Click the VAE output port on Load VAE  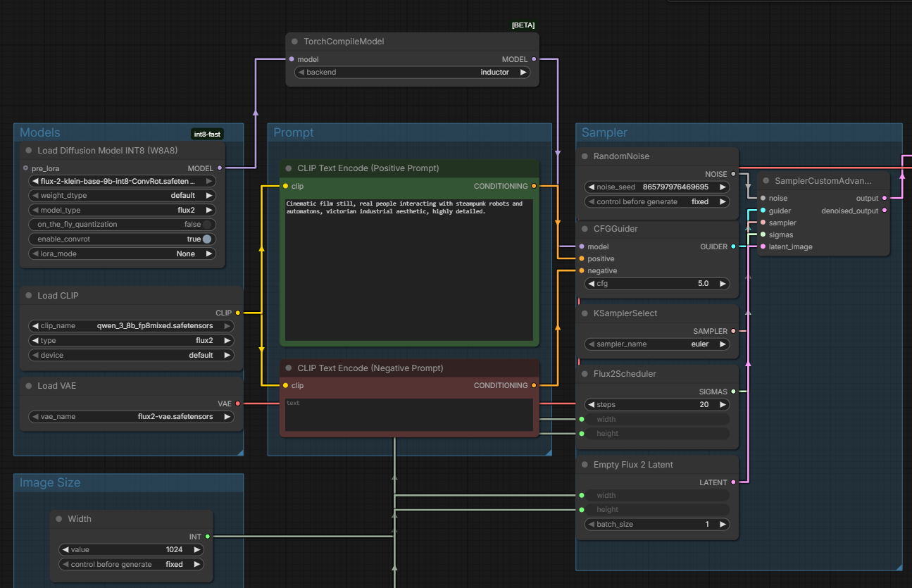point(237,404)
